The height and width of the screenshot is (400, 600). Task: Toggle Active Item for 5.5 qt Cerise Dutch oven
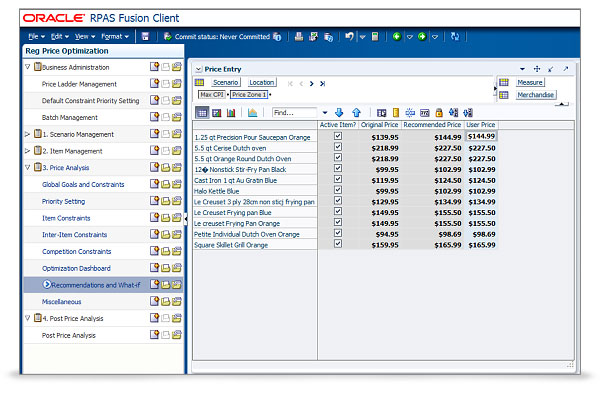(x=338, y=147)
